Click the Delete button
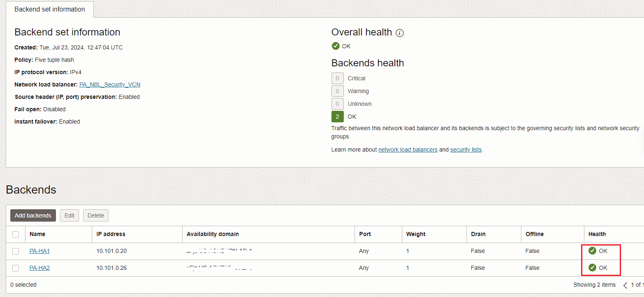Image resolution: width=644 pixels, height=297 pixels. 96,215
